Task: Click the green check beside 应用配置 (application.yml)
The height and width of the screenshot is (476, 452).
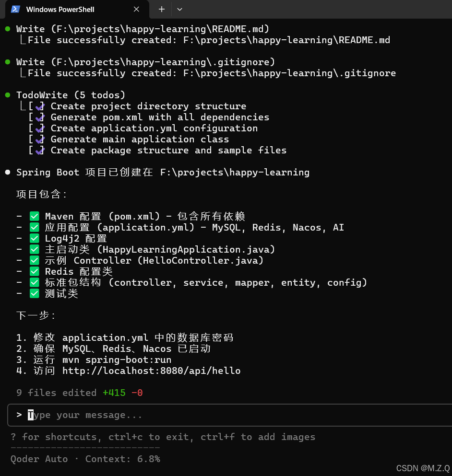Action: (x=34, y=227)
